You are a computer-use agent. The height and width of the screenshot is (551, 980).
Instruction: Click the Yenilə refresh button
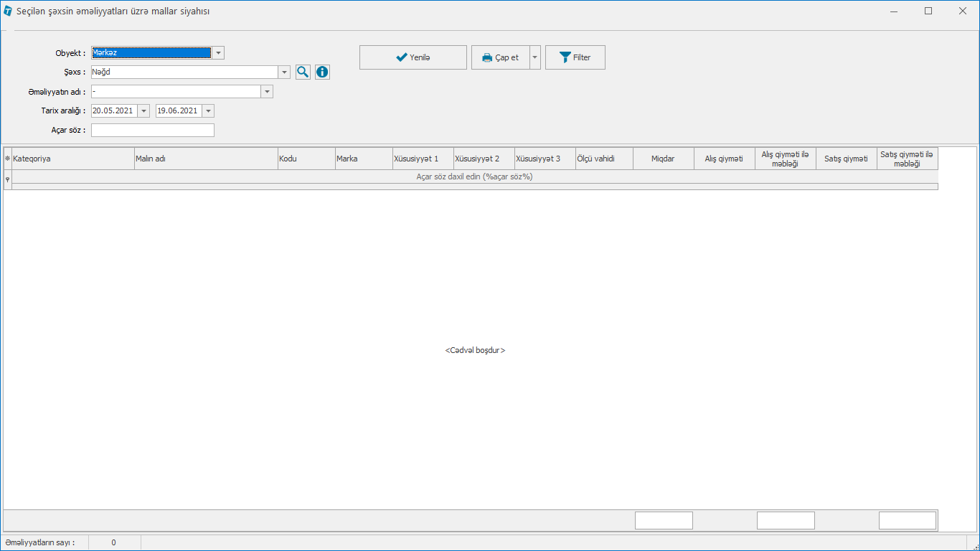pos(413,57)
